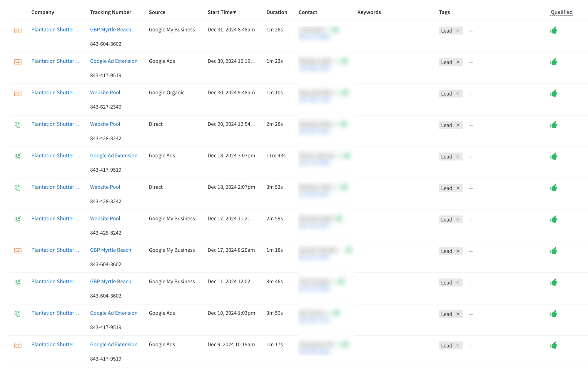This screenshot has height=368, width=588.
Task: Remove Lead tag from Dec 30 9:48am call
Action: 458,94
